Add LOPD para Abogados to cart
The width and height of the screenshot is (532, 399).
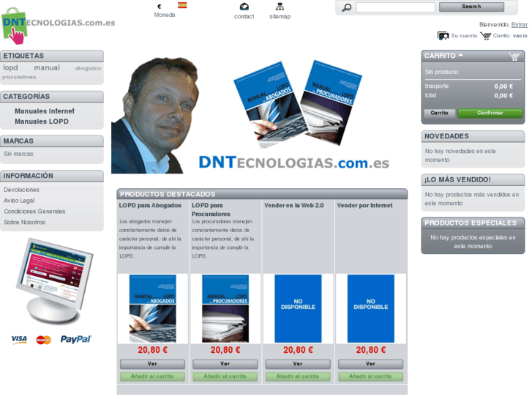[152, 376]
